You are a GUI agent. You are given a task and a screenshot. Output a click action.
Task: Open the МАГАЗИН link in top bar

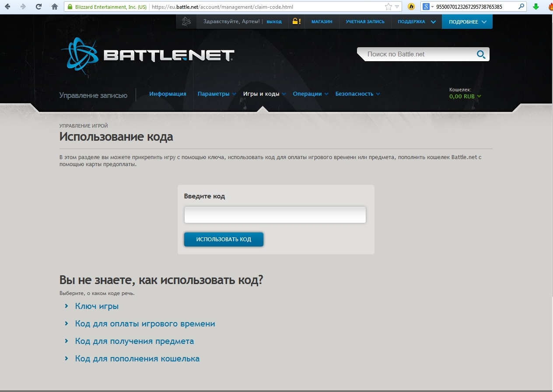coord(322,22)
